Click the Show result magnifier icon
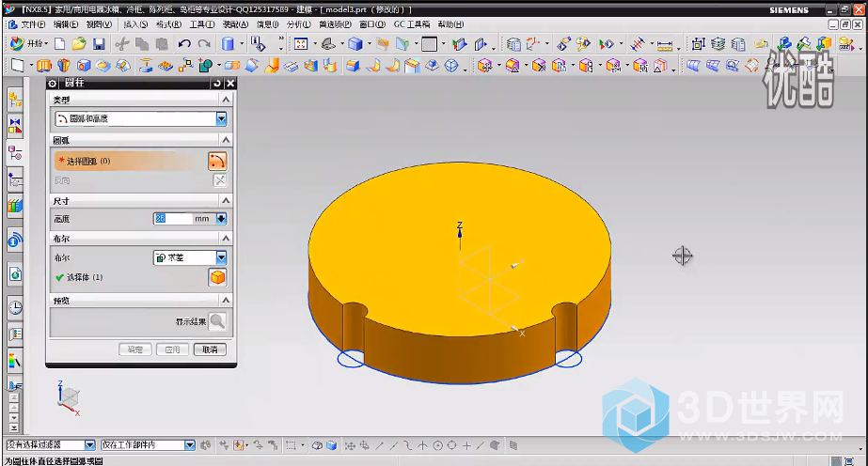The width and height of the screenshot is (868, 466). point(217,321)
